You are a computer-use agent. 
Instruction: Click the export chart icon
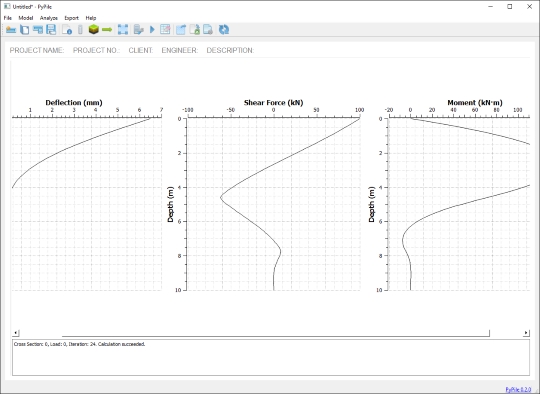click(x=181, y=30)
